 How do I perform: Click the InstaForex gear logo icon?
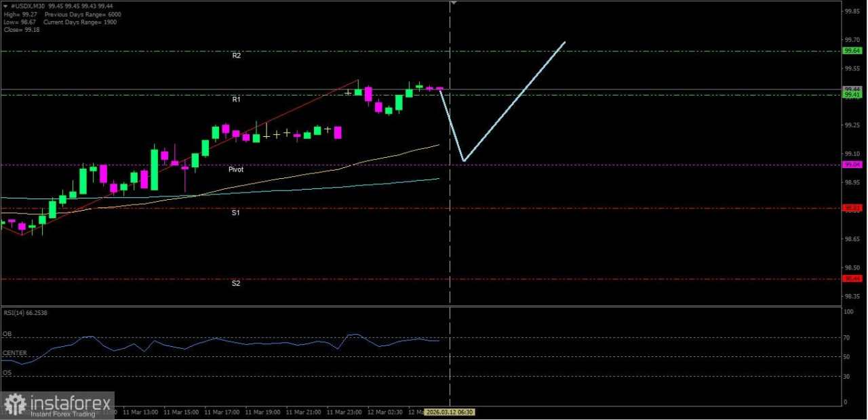coord(14,403)
